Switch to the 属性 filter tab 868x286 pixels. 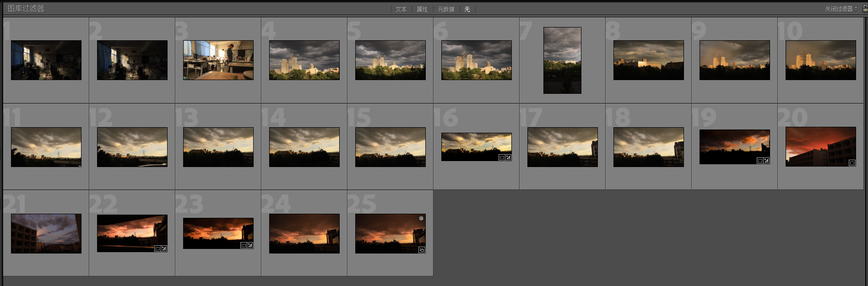(x=422, y=9)
